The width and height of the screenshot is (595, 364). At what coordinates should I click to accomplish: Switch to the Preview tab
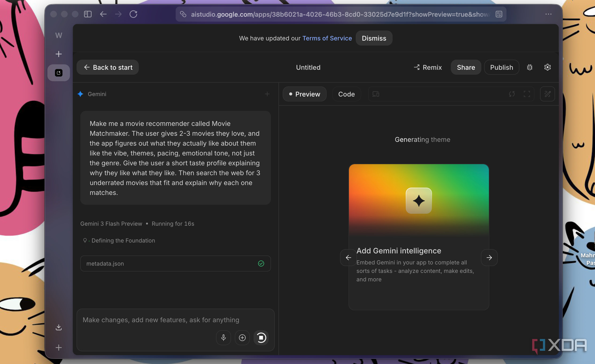point(305,94)
